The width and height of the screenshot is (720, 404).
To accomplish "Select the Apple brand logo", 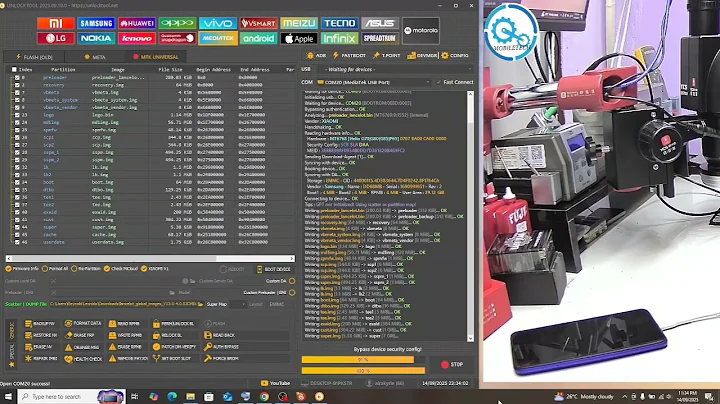I will 299,38.
